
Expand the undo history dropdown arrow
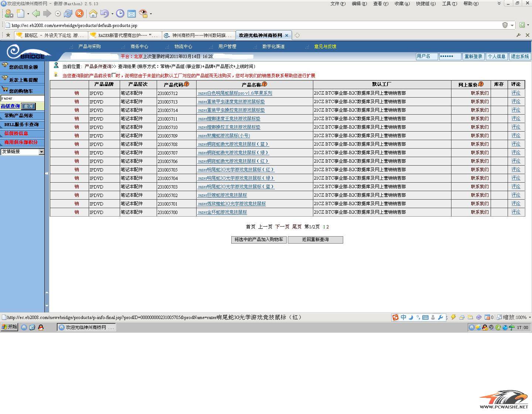[112, 14]
